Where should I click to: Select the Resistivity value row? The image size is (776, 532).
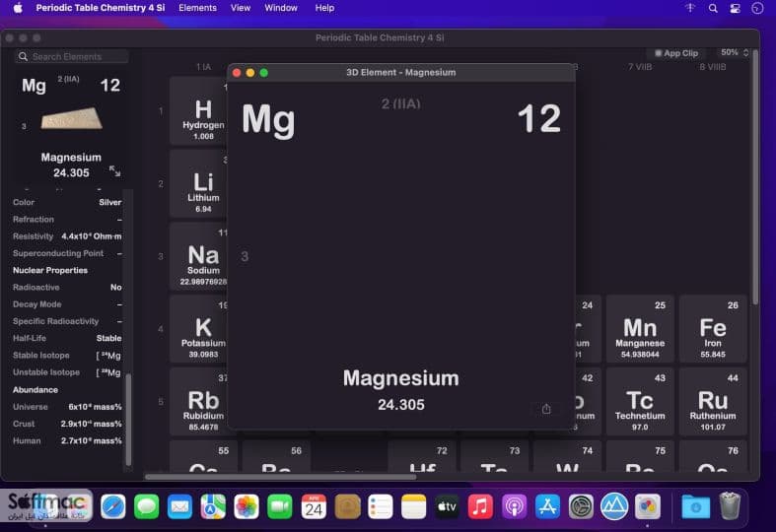[x=67, y=236]
